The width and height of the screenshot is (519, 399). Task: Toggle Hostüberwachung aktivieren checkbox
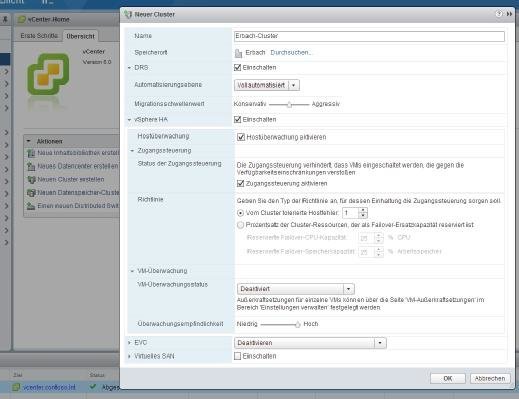point(241,137)
